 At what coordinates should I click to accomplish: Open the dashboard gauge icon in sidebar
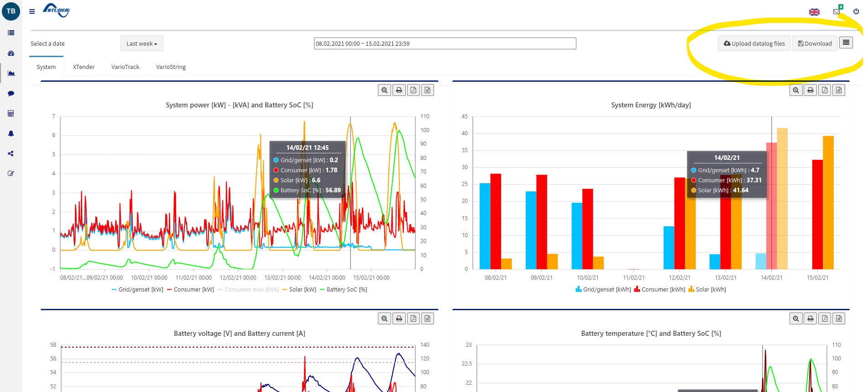click(11, 53)
